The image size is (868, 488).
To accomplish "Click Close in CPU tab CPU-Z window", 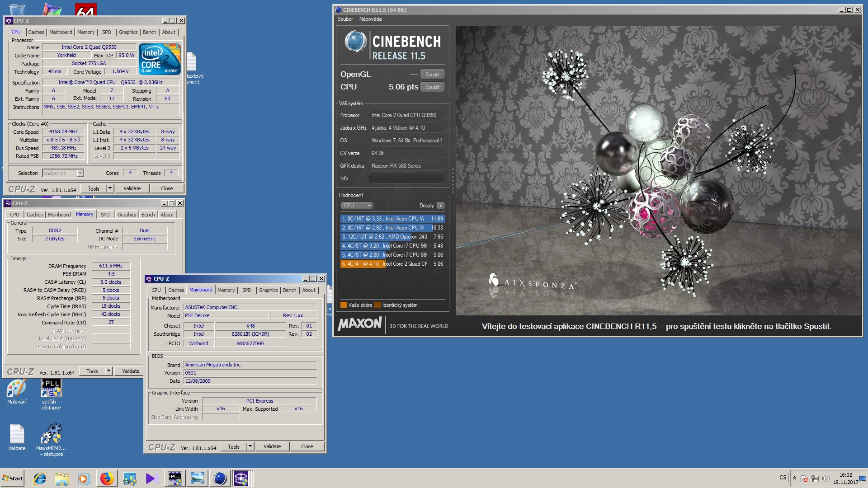I will [167, 188].
